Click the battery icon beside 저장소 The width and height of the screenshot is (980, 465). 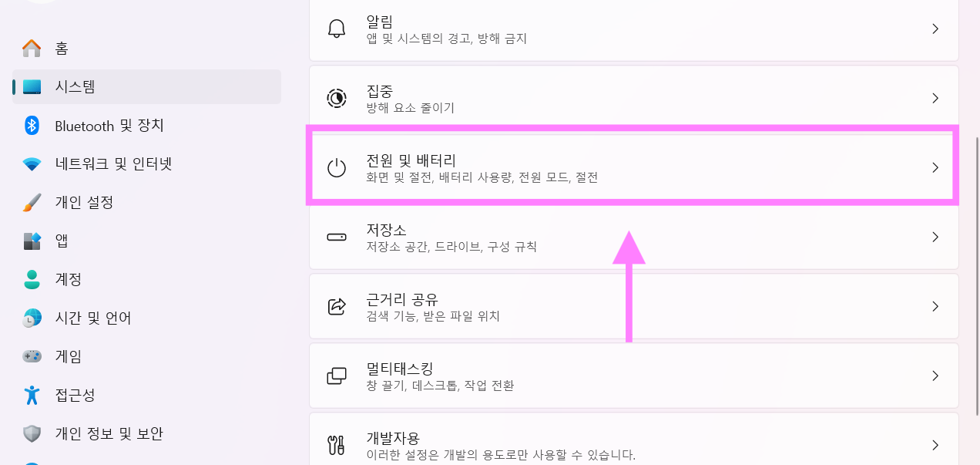[336, 237]
